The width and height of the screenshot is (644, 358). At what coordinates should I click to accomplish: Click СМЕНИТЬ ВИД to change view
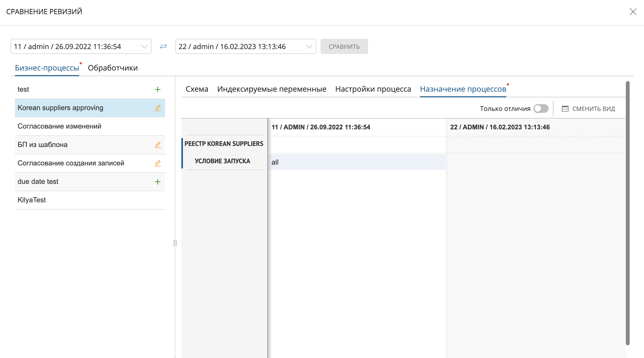click(x=594, y=108)
